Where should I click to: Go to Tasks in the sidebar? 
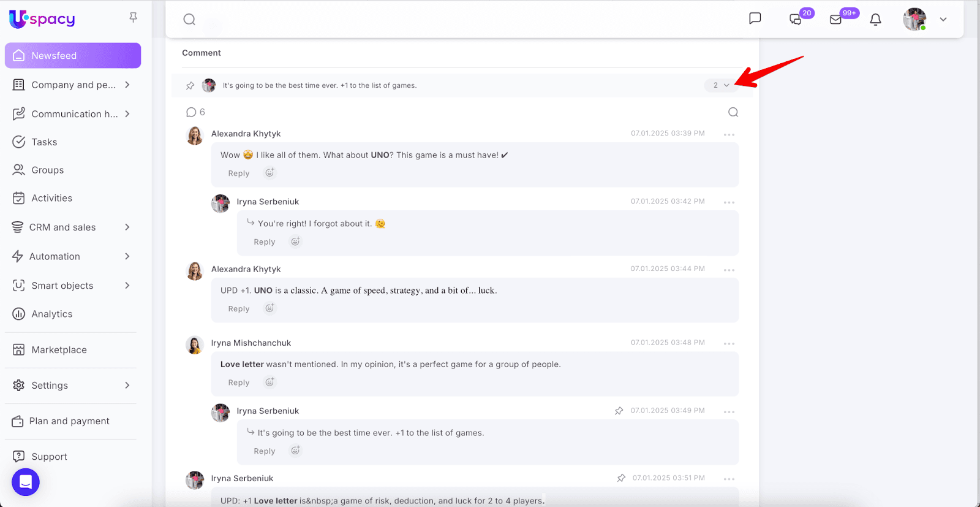point(44,142)
